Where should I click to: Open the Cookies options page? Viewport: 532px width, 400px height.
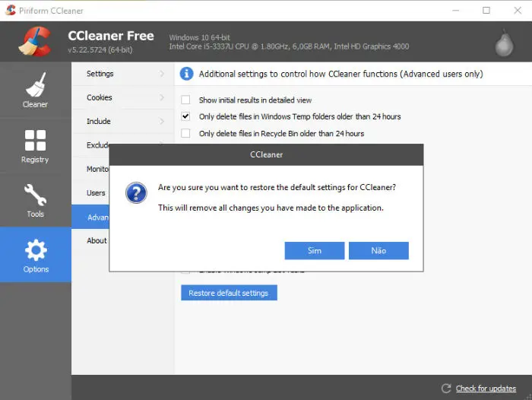122,97
